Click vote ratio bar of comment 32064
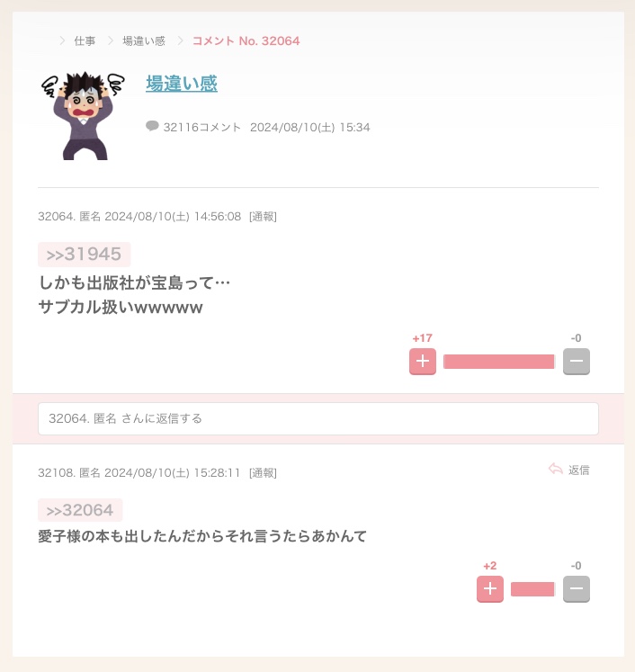 click(499, 362)
